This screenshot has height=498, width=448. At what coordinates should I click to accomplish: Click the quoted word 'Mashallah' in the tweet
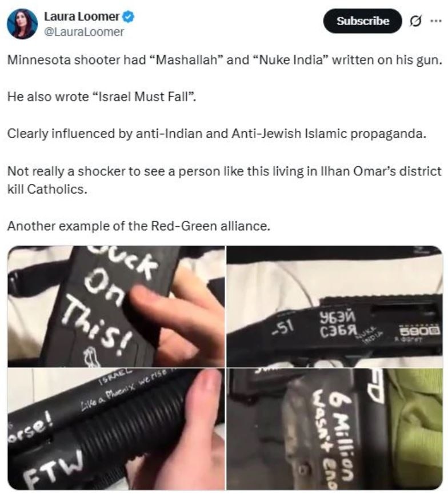tap(189, 60)
